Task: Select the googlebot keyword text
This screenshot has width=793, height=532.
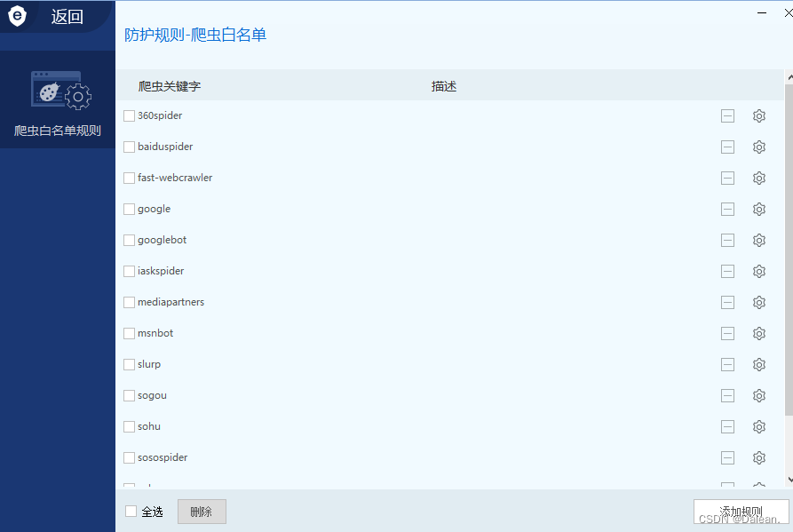Action: click(162, 240)
